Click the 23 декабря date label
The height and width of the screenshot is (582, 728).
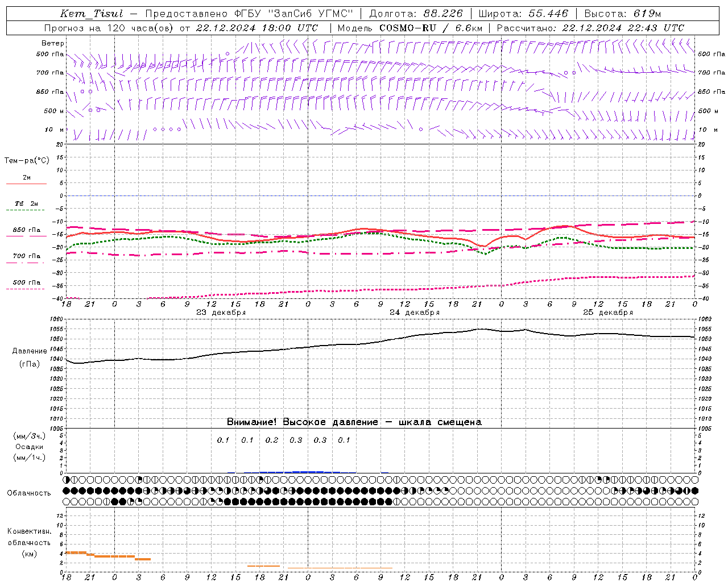tap(221, 313)
